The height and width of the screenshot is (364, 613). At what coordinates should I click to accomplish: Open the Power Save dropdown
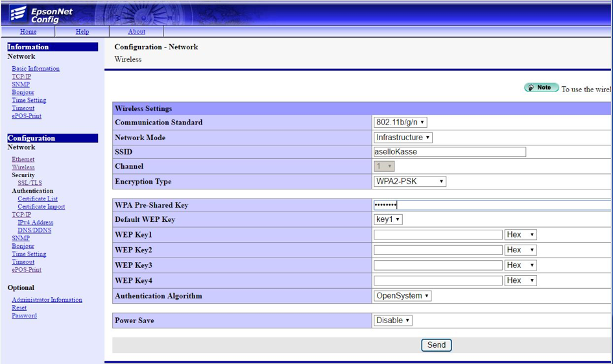click(x=393, y=321)
